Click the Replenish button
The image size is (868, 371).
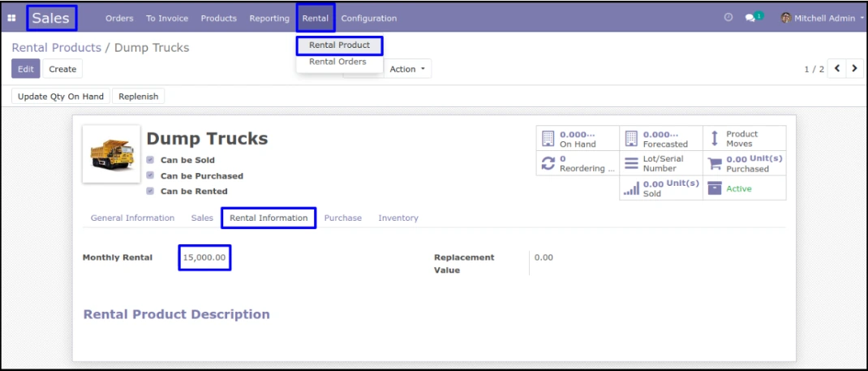138,97
